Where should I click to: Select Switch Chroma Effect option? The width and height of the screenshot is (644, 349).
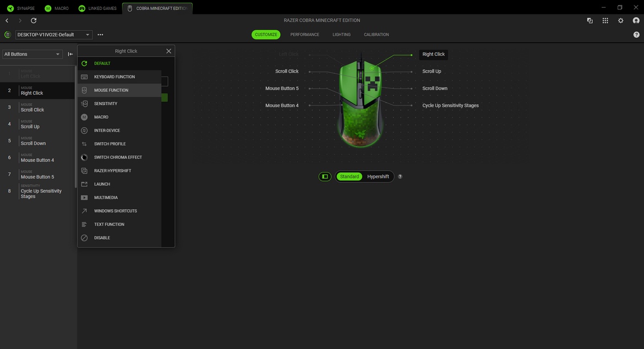click(x=119, y=157)
